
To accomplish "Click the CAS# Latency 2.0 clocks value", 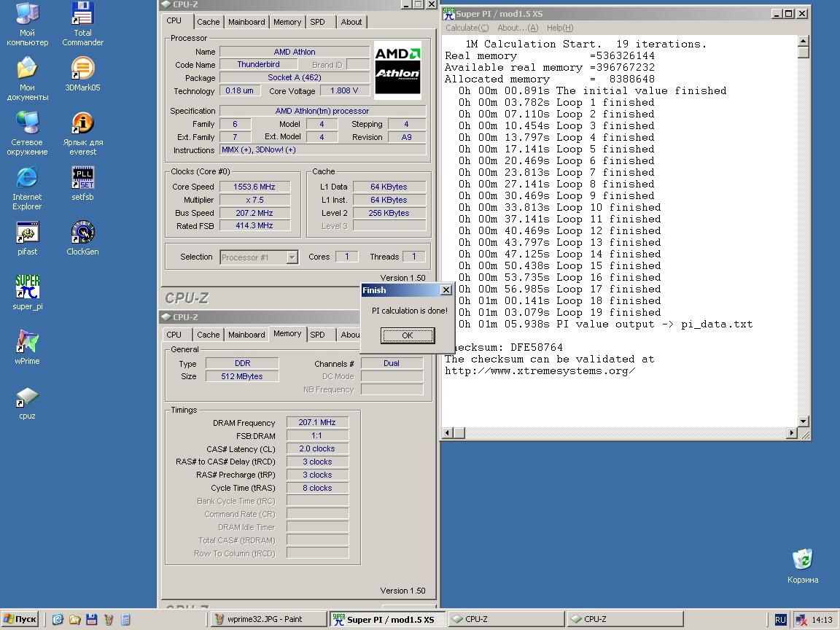I will click(x=317, y=448).
